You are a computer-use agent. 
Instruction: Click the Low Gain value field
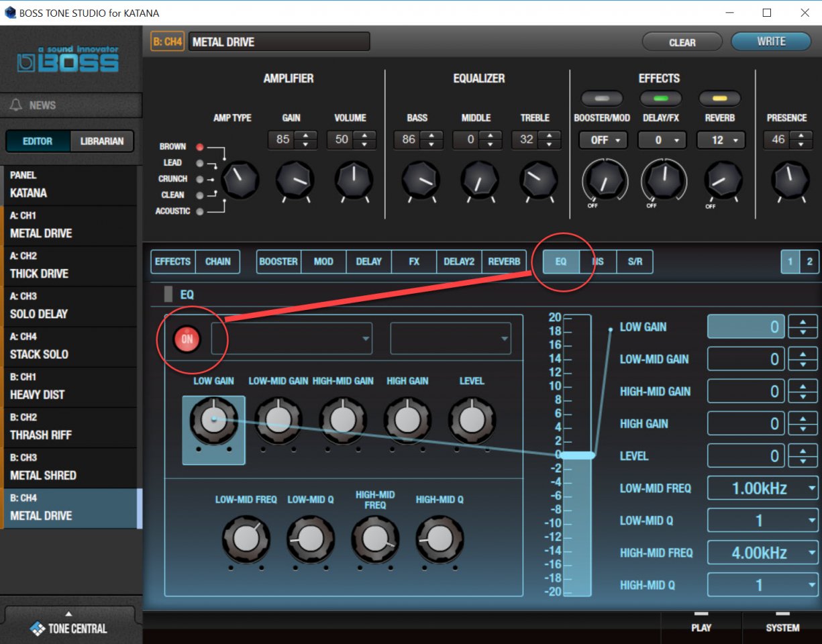pyautogui.click(x=746, y=327)
